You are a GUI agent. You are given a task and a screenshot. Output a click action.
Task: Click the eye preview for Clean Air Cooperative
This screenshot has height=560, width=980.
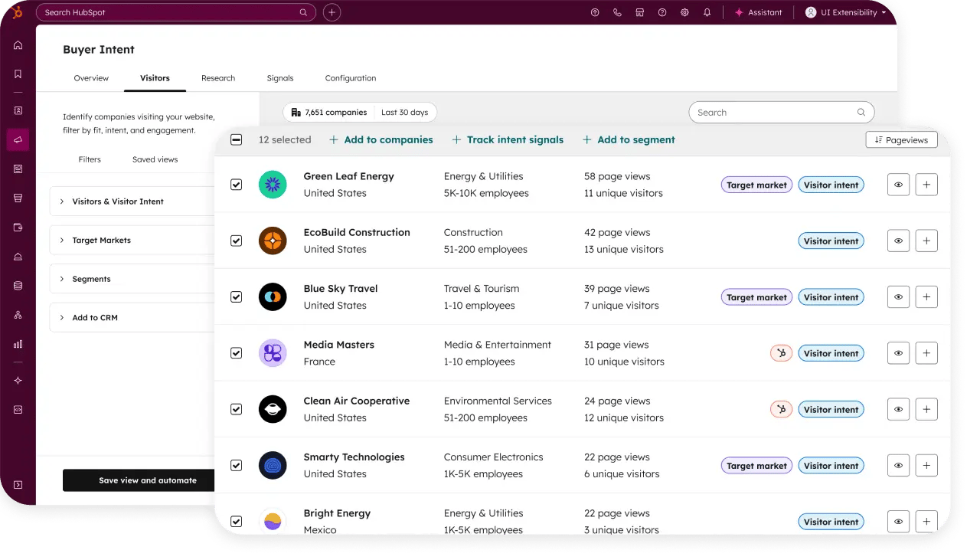tap(898, 409)
